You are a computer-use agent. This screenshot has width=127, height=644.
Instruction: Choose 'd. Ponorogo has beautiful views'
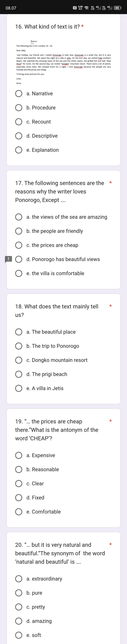tap(19, 259)
